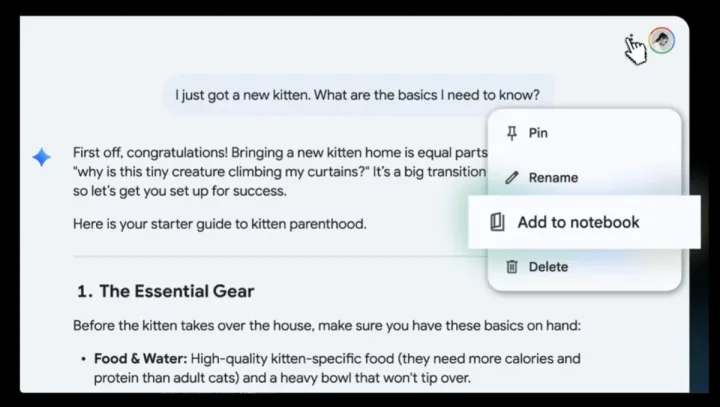Select the Pin menu option
This screenshot has width=720, height=407.
point(538,133)
